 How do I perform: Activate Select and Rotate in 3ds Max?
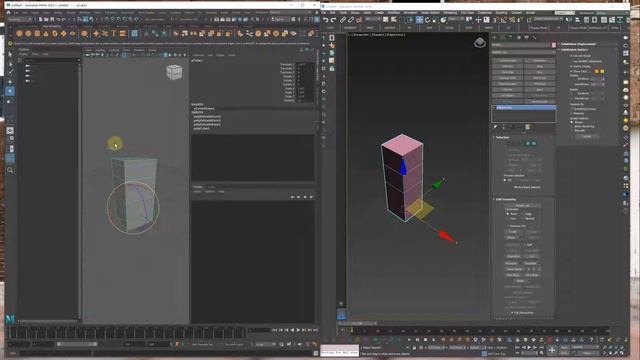coord(427,20)
